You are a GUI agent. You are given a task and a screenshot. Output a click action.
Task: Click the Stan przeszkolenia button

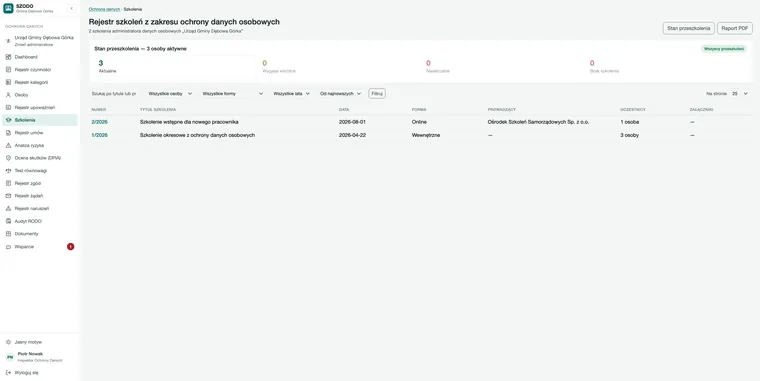[x=688, y=28]
